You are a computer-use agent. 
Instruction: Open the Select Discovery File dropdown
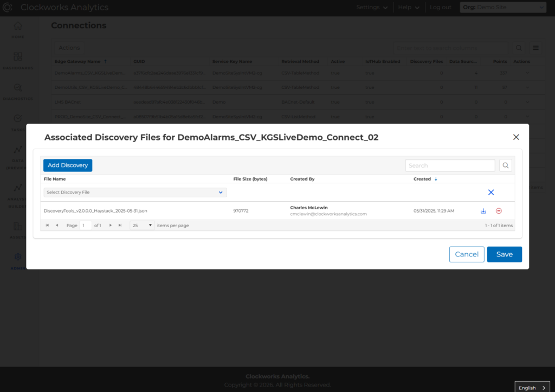tap(134, 192)
